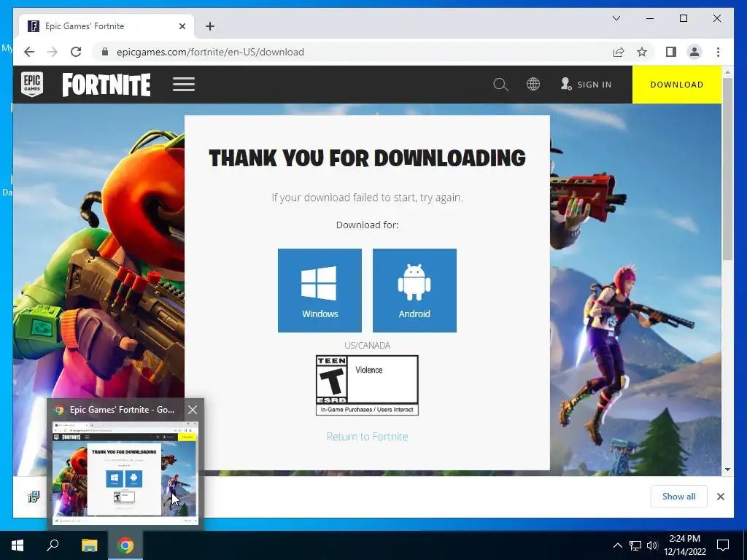Bookmark this page with star
This screenshot has height=560, width=747.
(642, 52)
